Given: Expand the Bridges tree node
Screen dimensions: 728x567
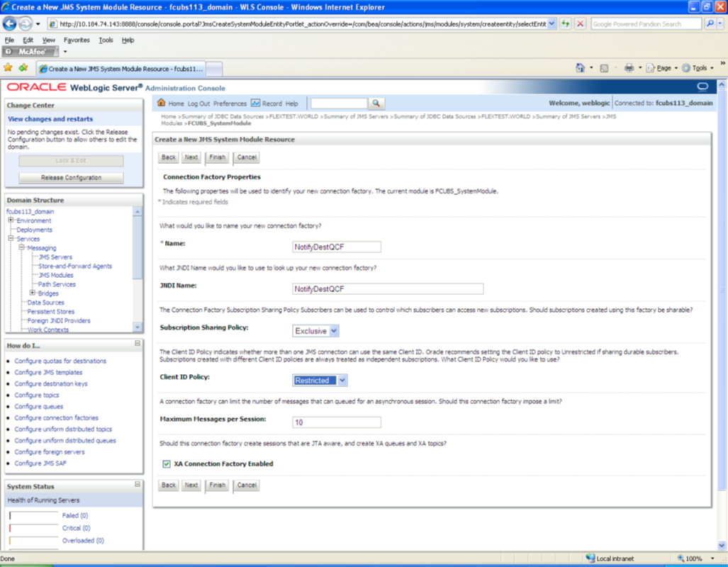Looking at the screenshot, I should (x=32, y=293).
